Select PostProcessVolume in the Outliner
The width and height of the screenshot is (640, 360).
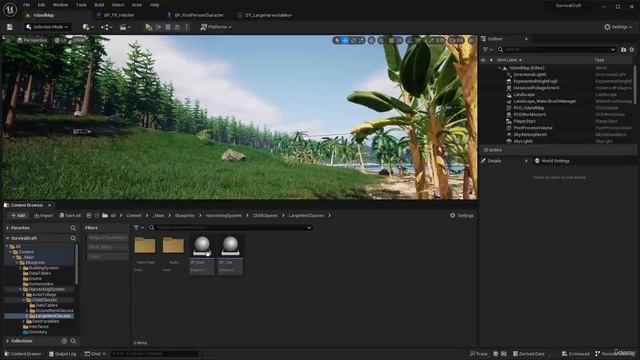tap(533, 128)
